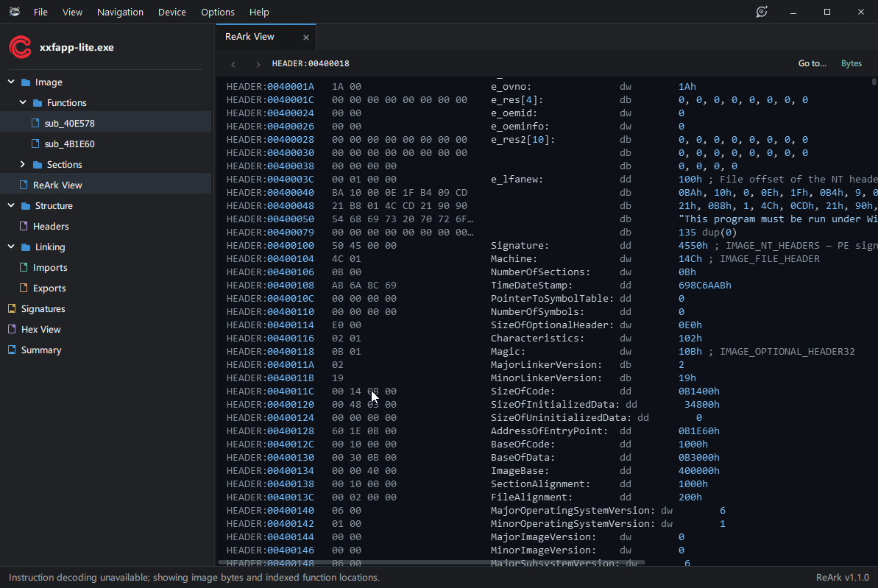Toggle the Bytes display button
878x588 pixels.
(x=851, y=64)
